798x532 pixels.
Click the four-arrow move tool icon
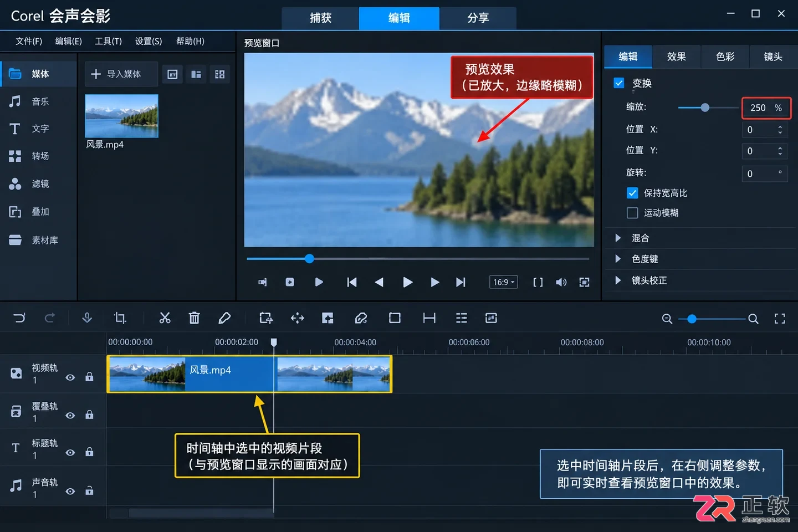(x=298, y=318)
